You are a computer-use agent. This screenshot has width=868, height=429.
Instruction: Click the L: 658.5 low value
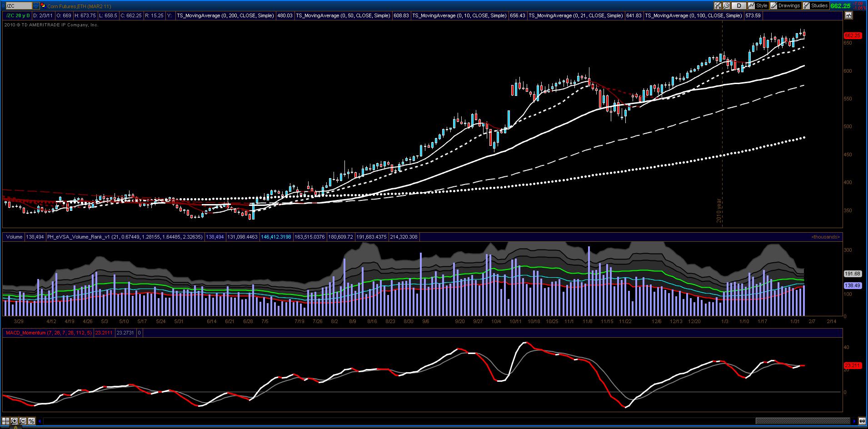pyautogui.click(x=108, y=15)
